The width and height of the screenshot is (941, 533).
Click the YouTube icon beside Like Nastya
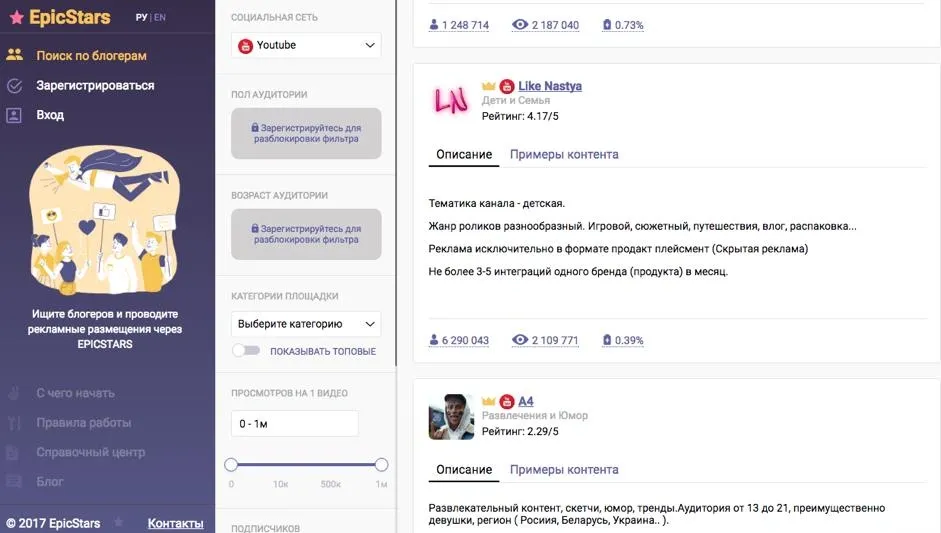click(x=507, y=86)
